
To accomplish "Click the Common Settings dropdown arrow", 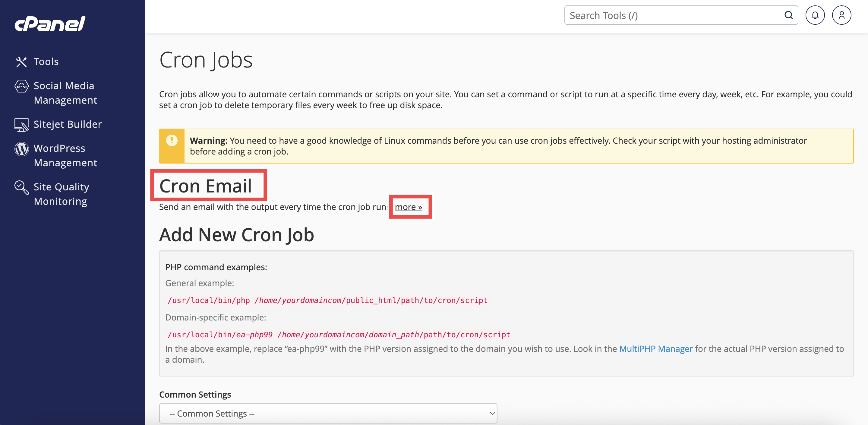I will (x=492, y=413).
